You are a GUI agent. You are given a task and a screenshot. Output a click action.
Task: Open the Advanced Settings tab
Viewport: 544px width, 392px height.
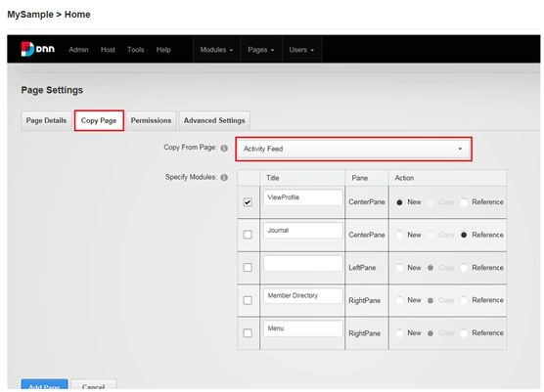[214, 120]
